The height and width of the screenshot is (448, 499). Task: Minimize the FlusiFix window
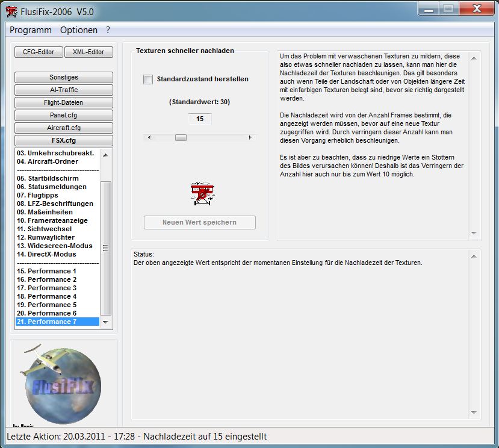pos(429,9)
